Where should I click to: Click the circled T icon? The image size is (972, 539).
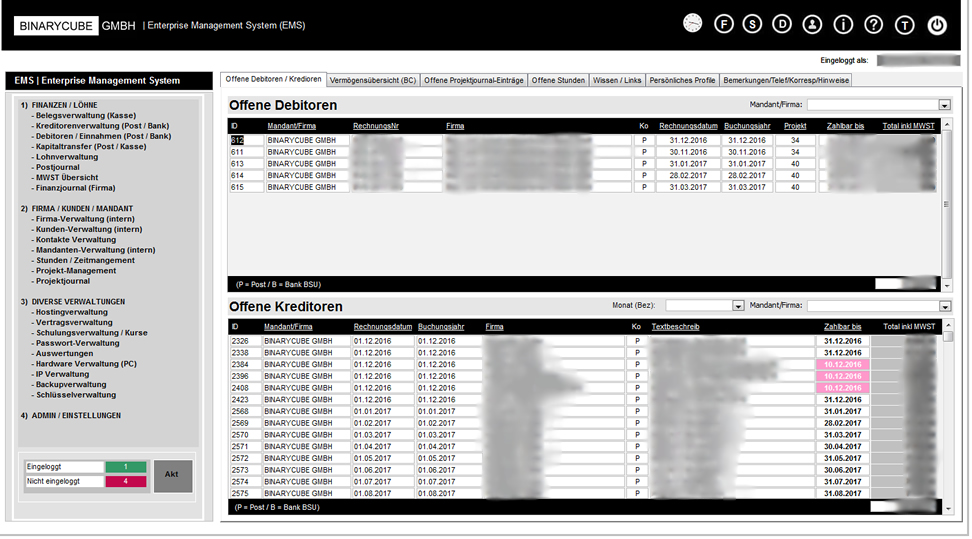click(x=904, y=25)
